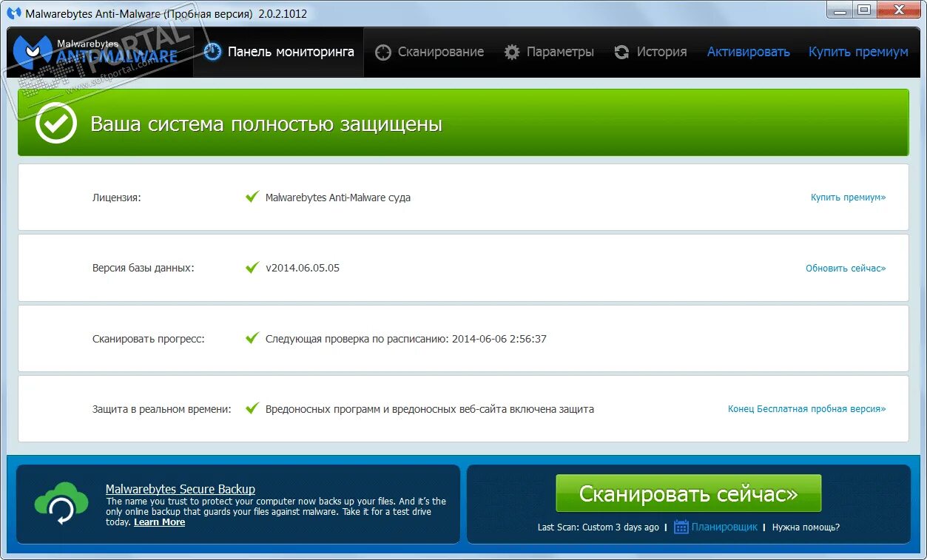Open the Malwarebytes Secure Backup link

181,489
